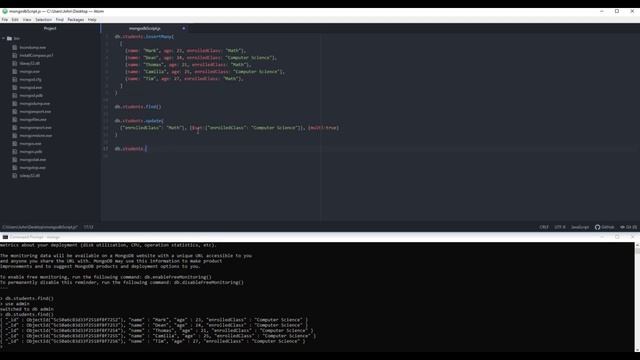Click the file icon beside bsondump.exe
Viewport: 640px width, 360px height.
click(x=15, y=47)
